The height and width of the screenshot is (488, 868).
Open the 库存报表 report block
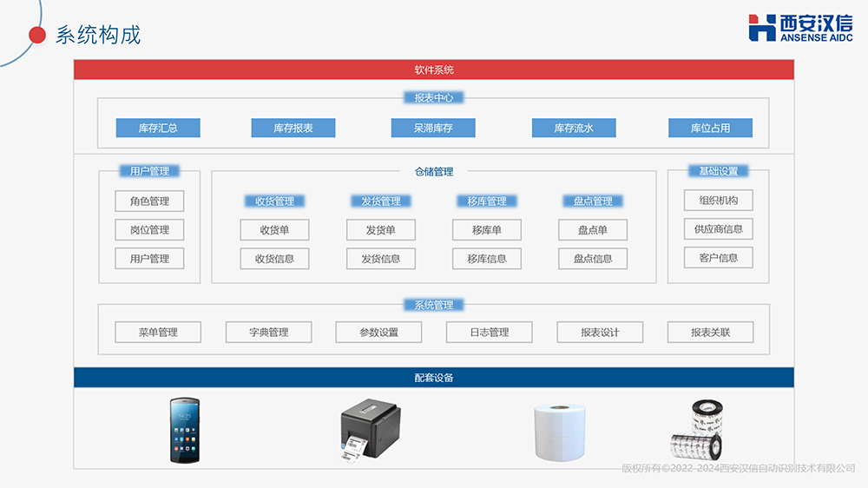[293, 128]
